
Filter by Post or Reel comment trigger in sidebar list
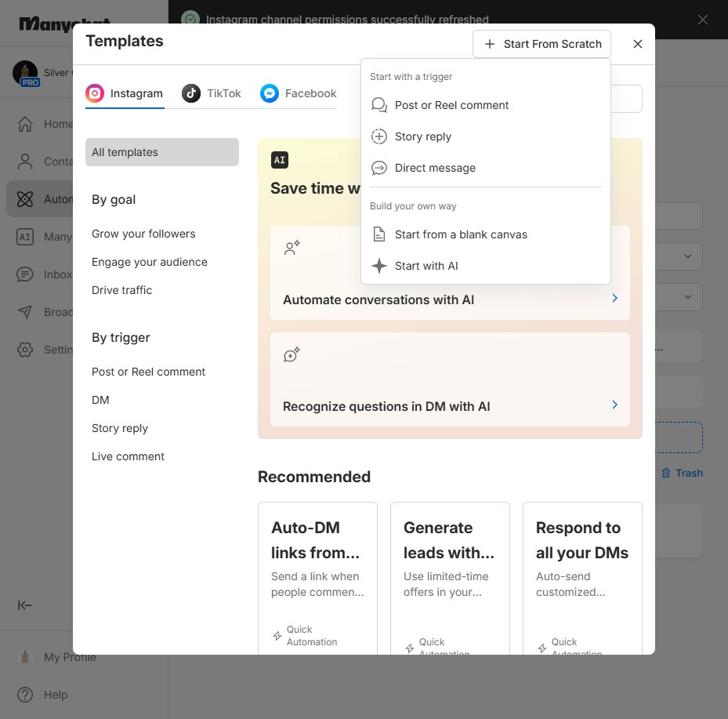coord(148,372)
